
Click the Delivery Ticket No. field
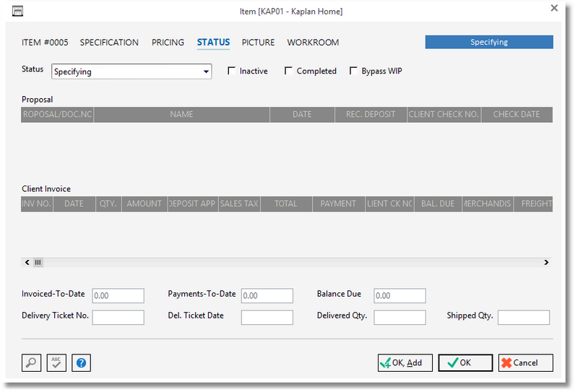(x=118, y=317)
